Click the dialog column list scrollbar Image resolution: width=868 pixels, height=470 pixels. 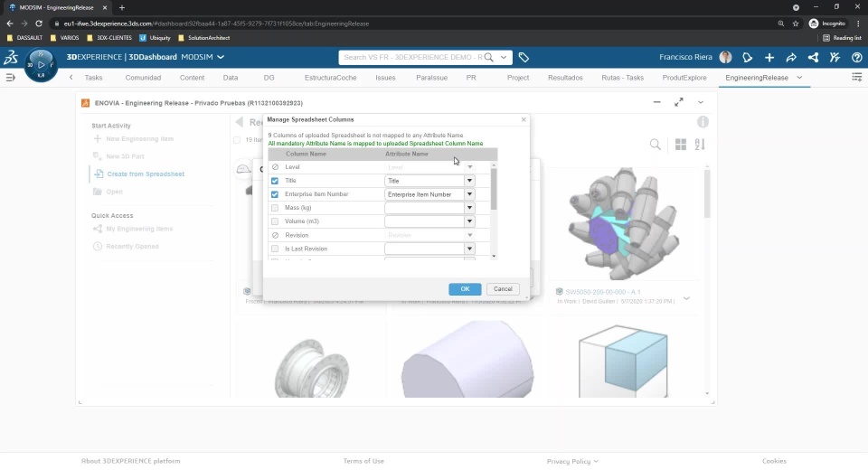pyautogui.click(x=494, y=189)
